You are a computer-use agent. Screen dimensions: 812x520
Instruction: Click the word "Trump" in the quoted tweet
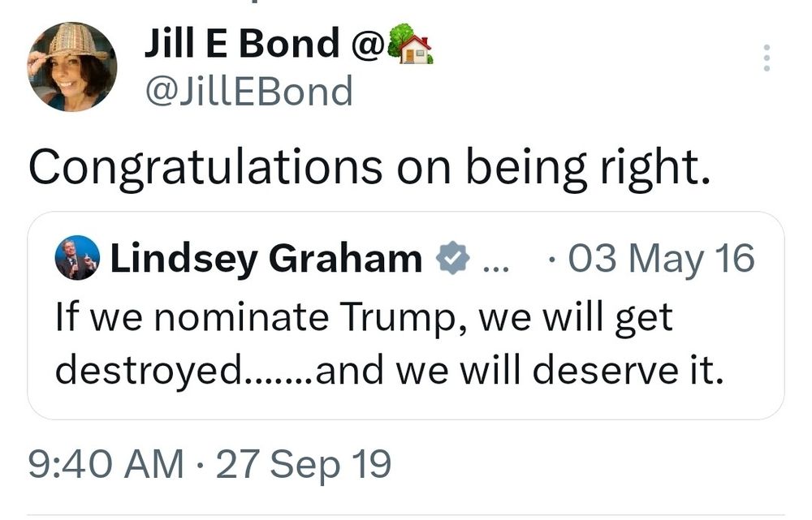pyautogui.click(x=404, y=317)
